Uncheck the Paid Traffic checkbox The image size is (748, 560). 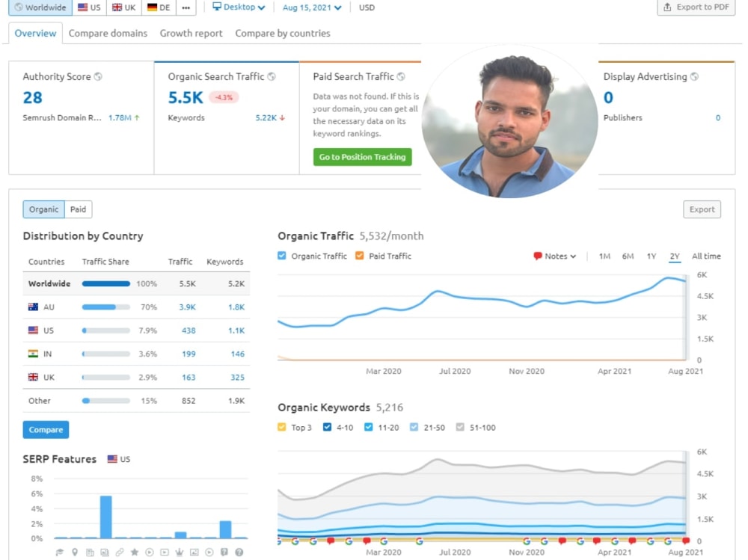(360, 256)
